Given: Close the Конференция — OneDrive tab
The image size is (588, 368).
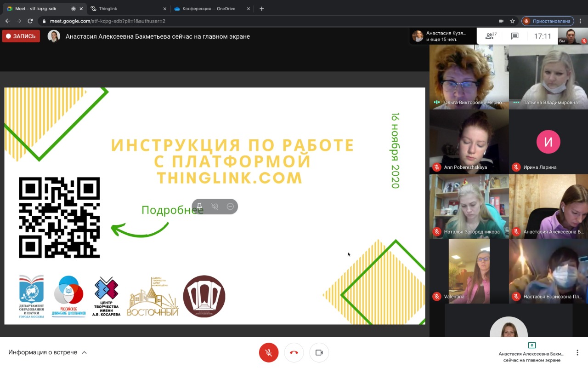Looking at the screenshot, I should point(249,8).
